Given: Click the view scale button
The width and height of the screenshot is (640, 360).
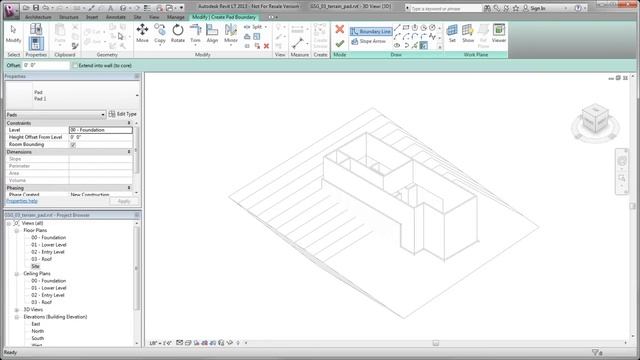Looking at the screenshot, I should click(160, 343).
